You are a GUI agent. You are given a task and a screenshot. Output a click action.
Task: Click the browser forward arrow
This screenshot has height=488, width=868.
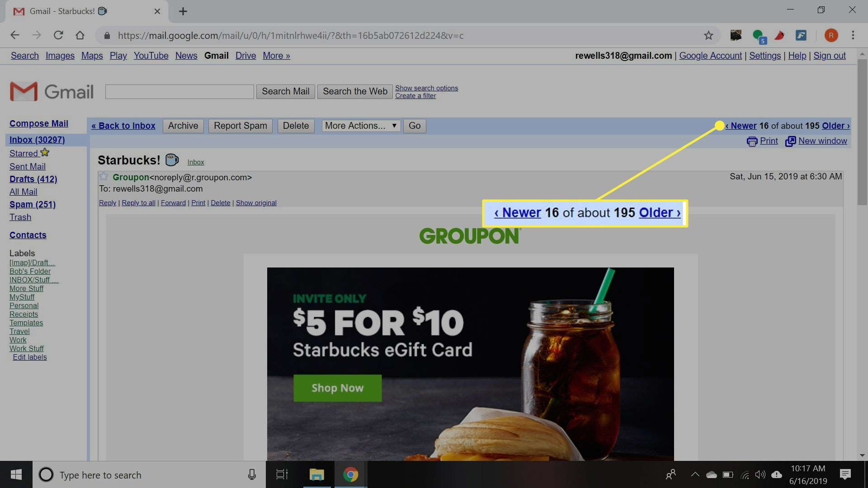[37, 35]
